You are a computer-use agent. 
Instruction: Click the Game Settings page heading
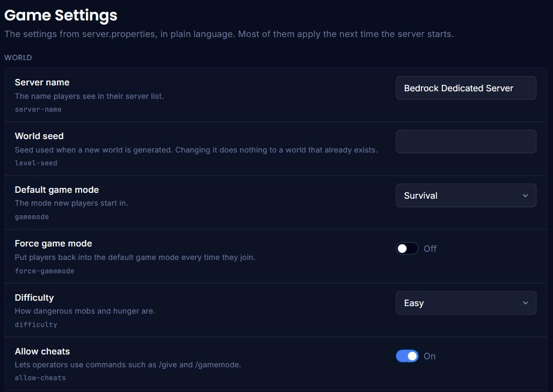61,15
